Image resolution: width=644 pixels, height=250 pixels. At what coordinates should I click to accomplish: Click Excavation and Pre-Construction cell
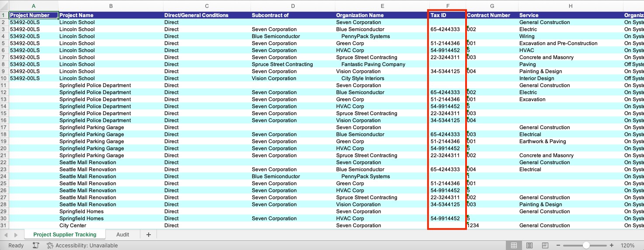coord(558,43)
